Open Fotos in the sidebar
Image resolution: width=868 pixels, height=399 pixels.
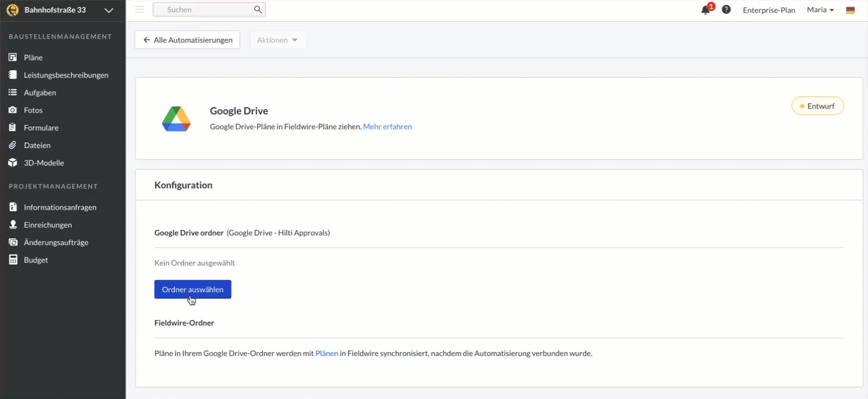(33, 110)
